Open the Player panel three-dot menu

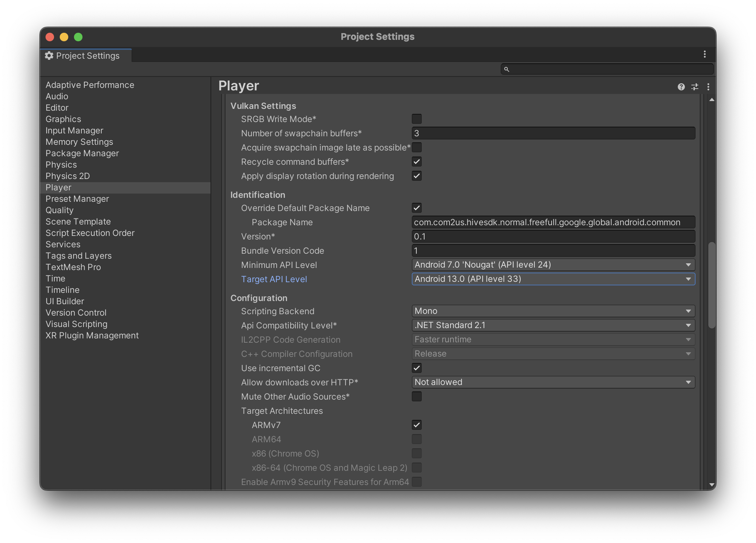tap(708, 87)
